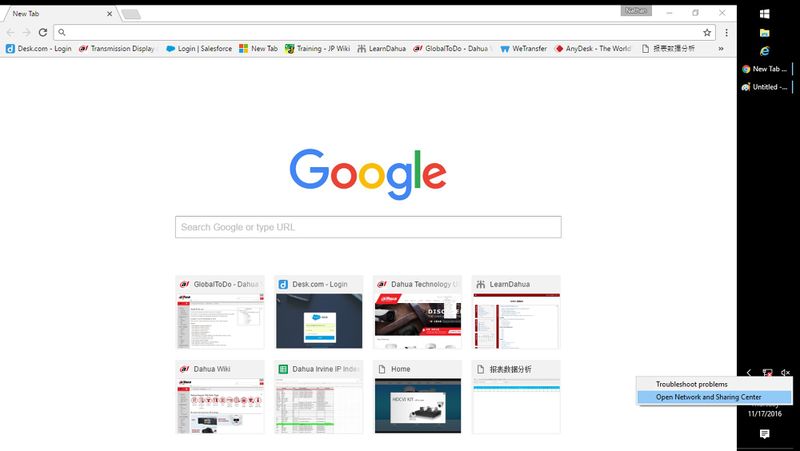
Task: Open the 报表数据分析 thumbnail tile
Action: [x=516, y=397]
